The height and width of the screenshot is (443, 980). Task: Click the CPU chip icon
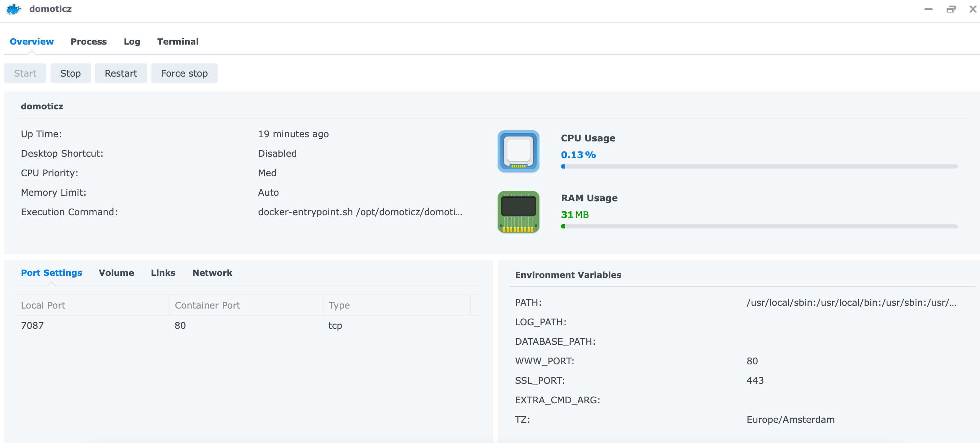[x=518, y=151]
